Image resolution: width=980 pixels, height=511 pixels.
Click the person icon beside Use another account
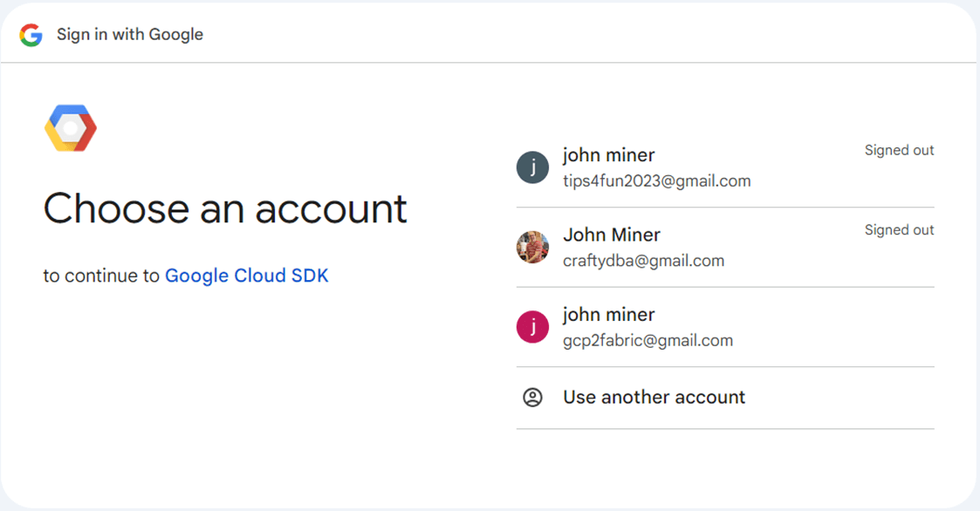pyautogui.click(x=532, y=398)
